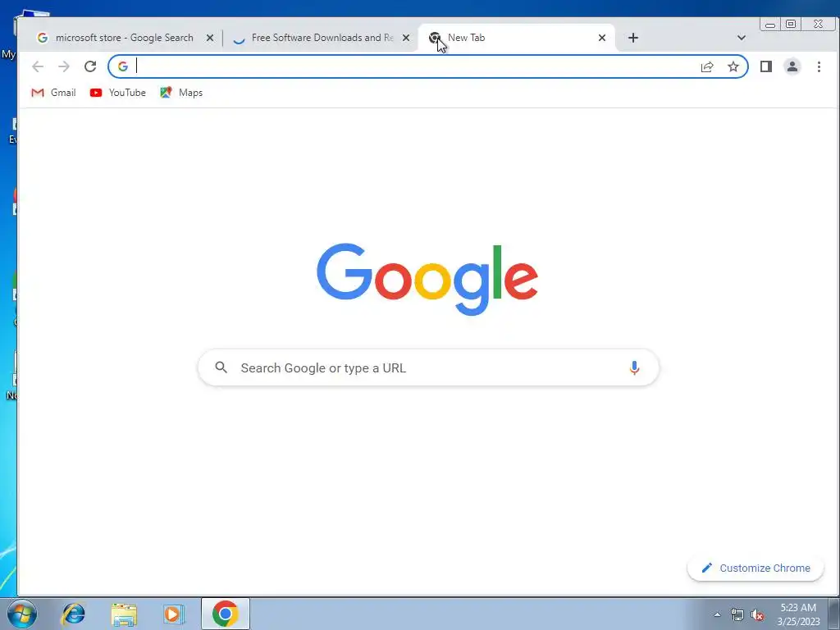Open Customize Chrome
The height and width of the screenshot is (630, 840).
tap(756, 568)
